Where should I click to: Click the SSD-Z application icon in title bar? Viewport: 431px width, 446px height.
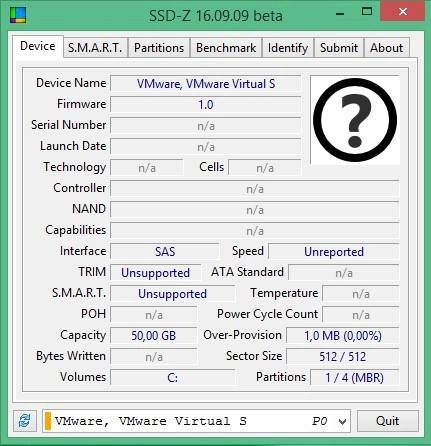18,15
